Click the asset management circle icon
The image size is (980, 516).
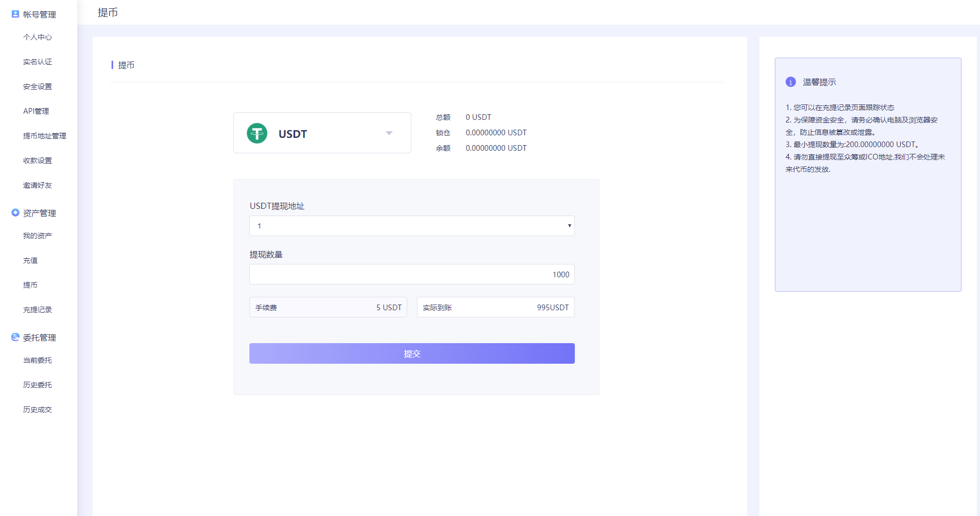click(15, 212)
